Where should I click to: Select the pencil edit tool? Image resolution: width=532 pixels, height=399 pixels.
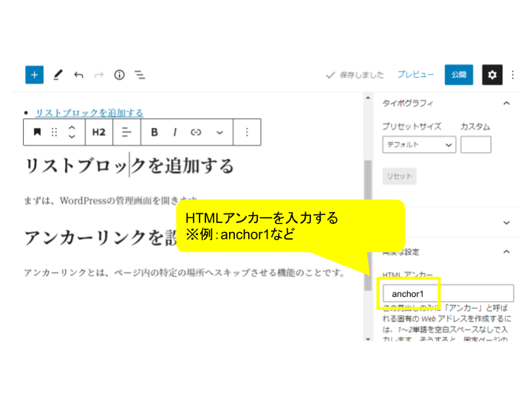[58, 75]
